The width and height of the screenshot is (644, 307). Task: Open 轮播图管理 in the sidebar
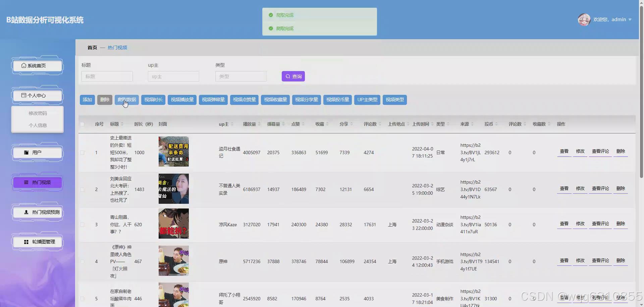37,242
